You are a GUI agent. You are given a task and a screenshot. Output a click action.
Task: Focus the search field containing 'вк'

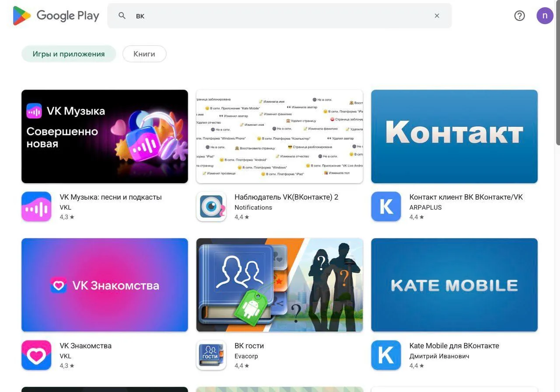(280, 16)
